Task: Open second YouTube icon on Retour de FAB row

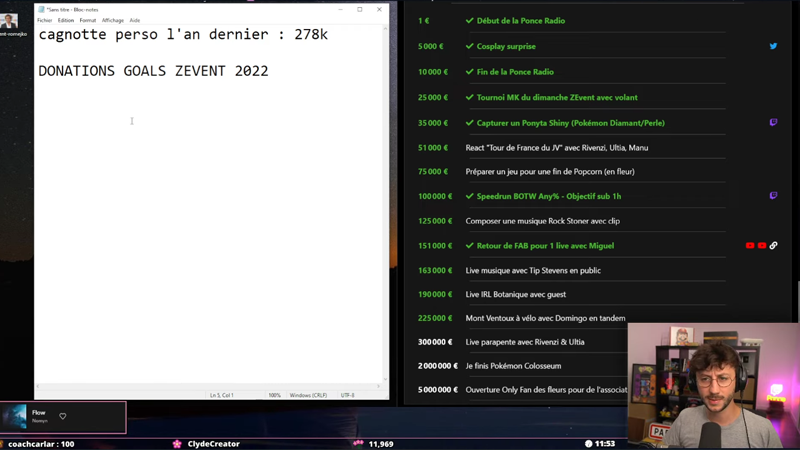Action: [762, 245]
